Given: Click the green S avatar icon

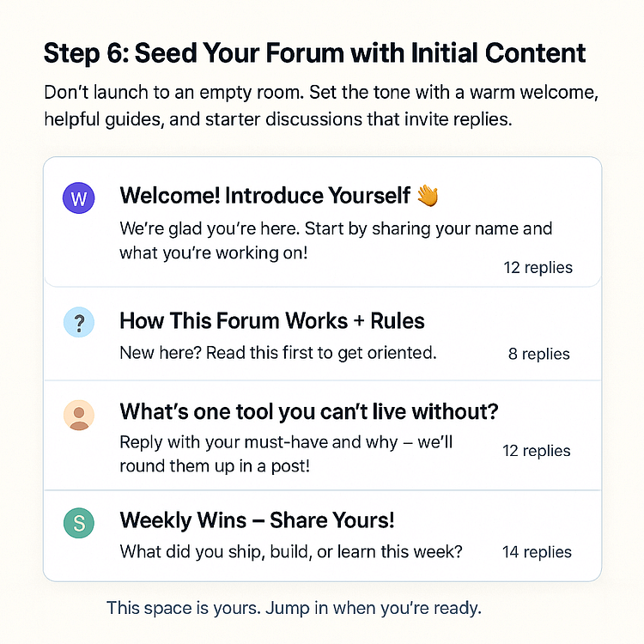Looking at the screenshot, I should (78, 523).
